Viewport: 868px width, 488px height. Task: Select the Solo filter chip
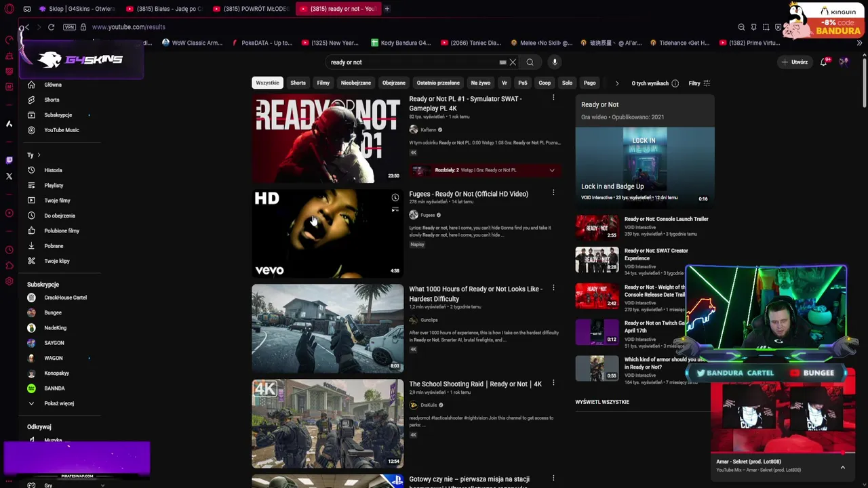(x=567, y=83)
